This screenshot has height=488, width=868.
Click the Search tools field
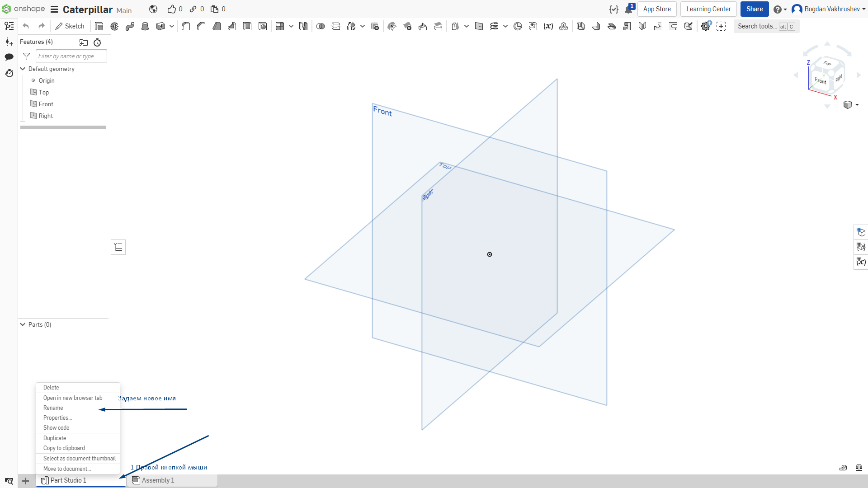click(x=766, y=26)
